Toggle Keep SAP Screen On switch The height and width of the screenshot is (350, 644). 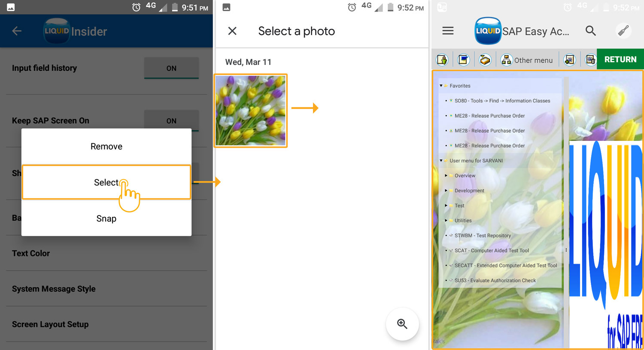(171, 121)
